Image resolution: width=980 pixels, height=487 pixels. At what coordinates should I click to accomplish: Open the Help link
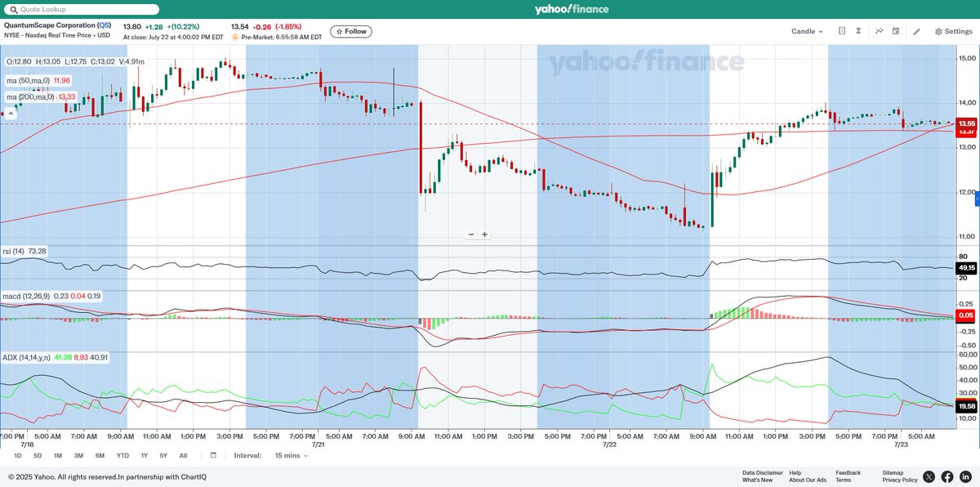click(x=795, y=472)
